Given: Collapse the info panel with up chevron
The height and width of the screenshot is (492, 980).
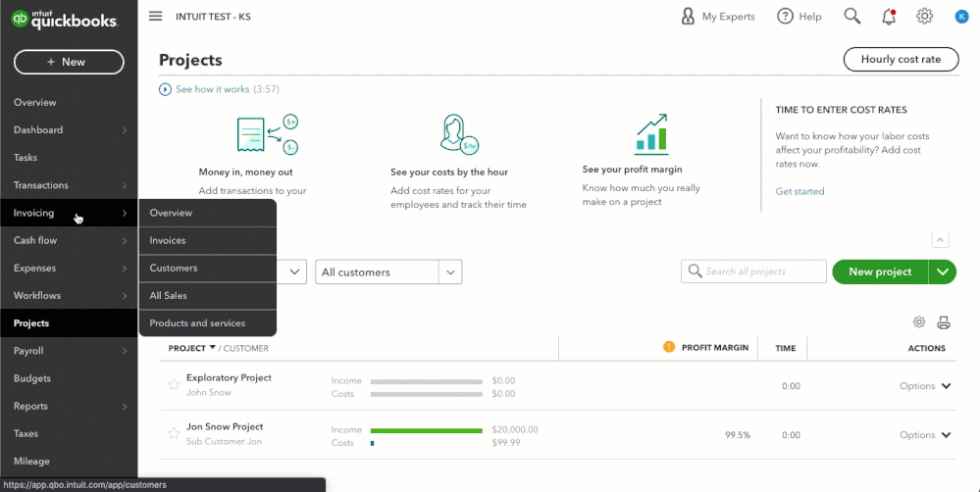Looking at the screenshot, I should (x=940, y=240).
